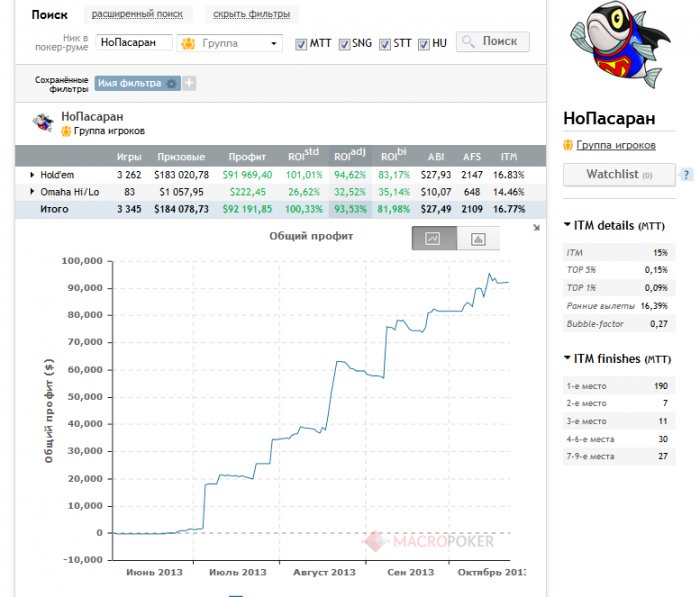Click the line chart view icon

pyautogui.click(x=433, y=238)
